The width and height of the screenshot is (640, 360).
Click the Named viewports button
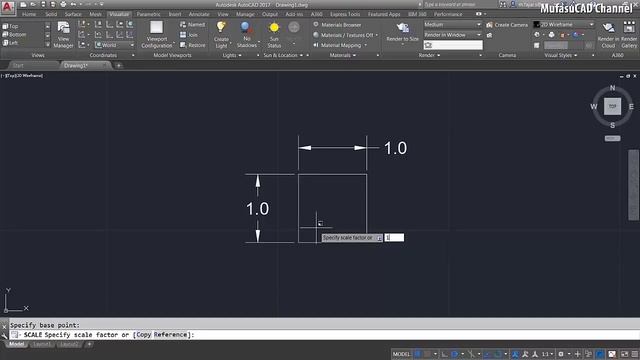pos(192,24)
